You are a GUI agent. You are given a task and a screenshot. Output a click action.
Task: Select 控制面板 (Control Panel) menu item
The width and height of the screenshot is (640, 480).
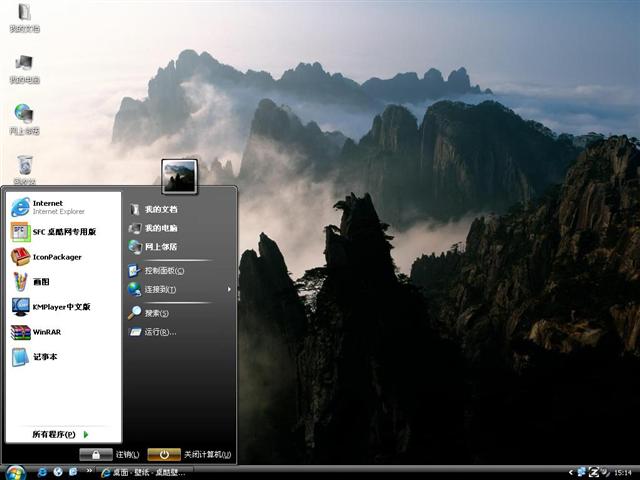coord(165,271)
